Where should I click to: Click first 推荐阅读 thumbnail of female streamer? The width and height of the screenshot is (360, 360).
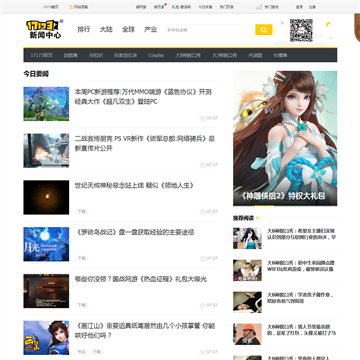(x=247, y=238)
